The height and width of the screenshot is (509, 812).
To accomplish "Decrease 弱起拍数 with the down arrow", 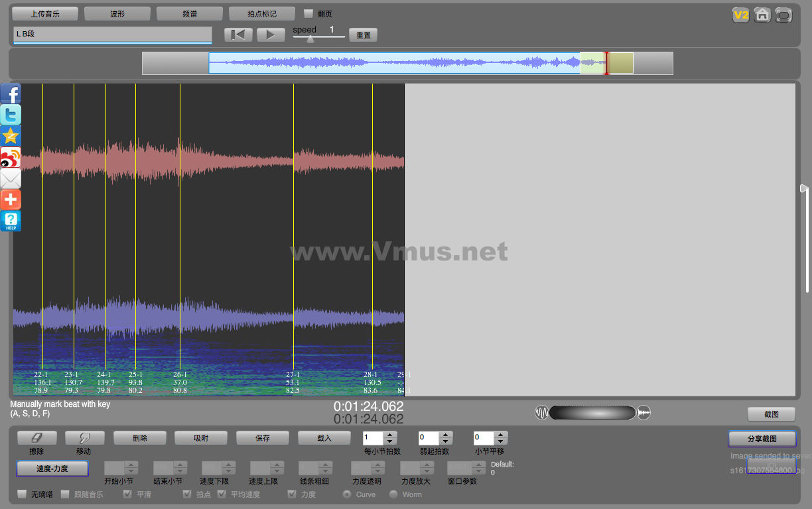I will point(446,441).
